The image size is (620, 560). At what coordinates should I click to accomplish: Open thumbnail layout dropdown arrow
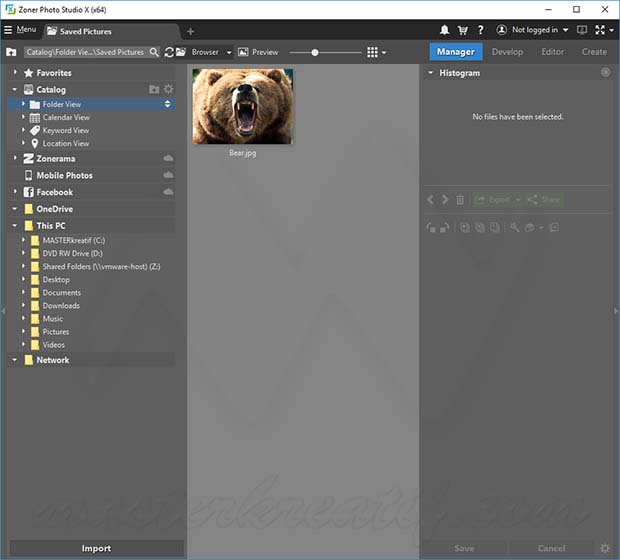pos(384,52)
